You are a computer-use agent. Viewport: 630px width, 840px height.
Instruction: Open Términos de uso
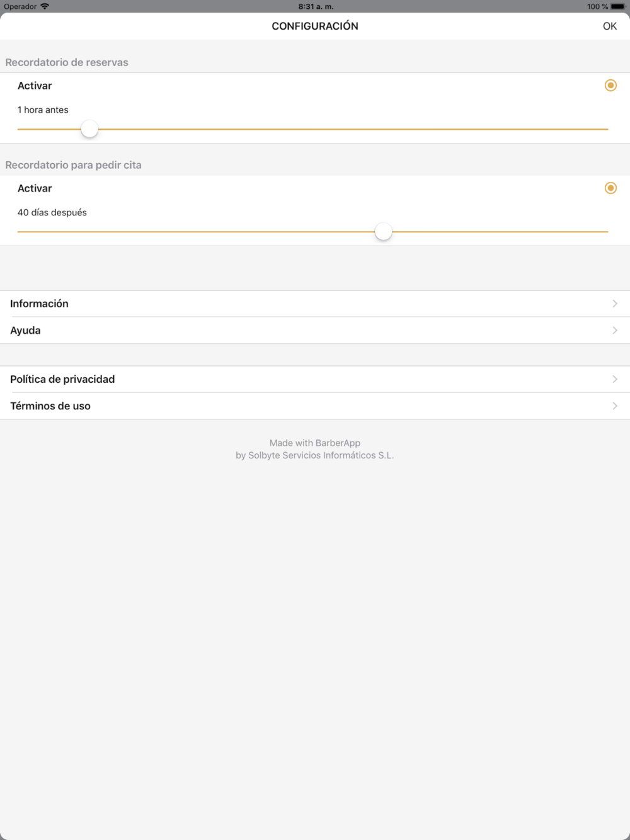coord(315,406)
